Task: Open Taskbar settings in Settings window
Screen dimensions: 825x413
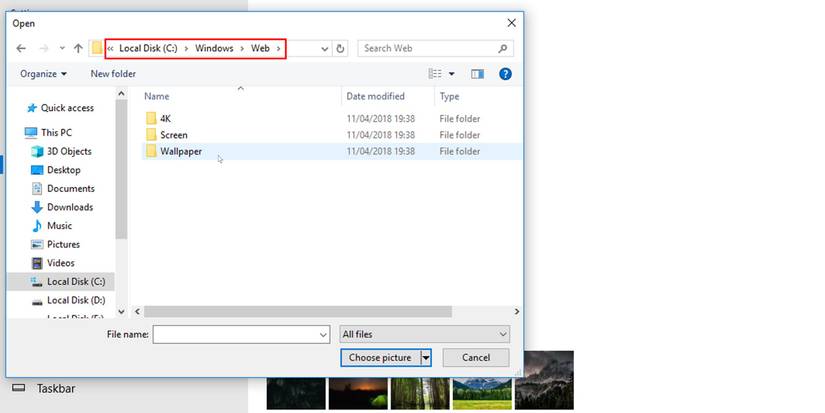Action: pyautogui.click(x=44, y=389)
